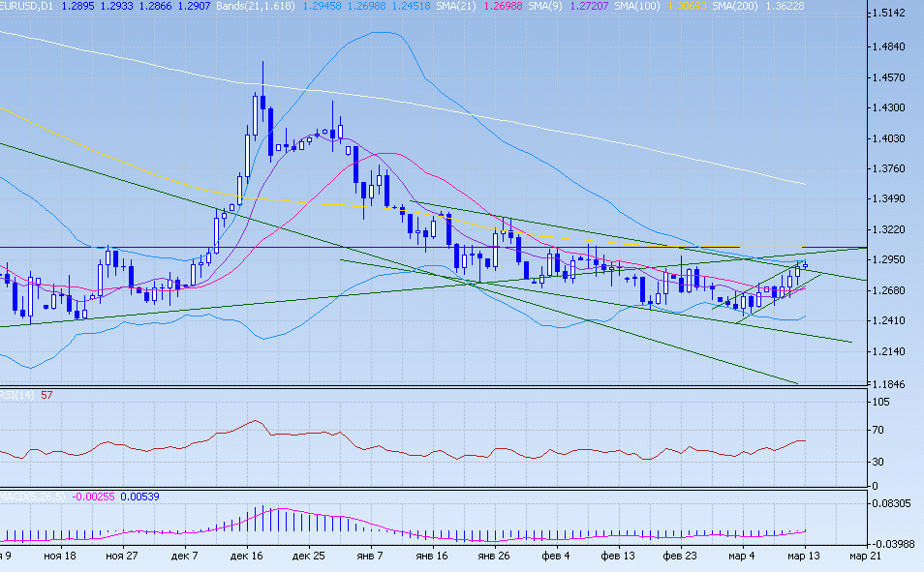Click the 'дек 16' date on time axis

[248, 557]
